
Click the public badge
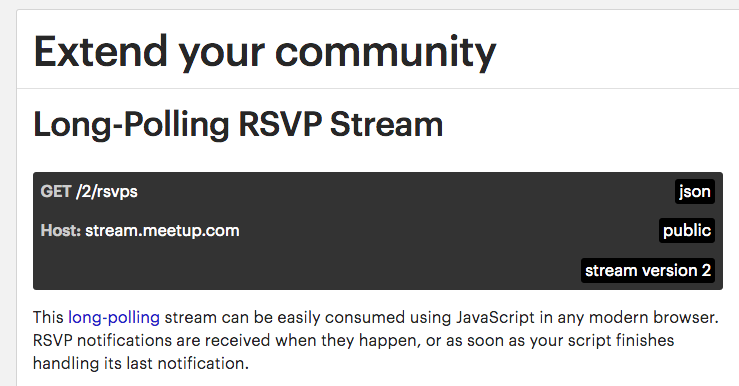[x=687, y=230]
